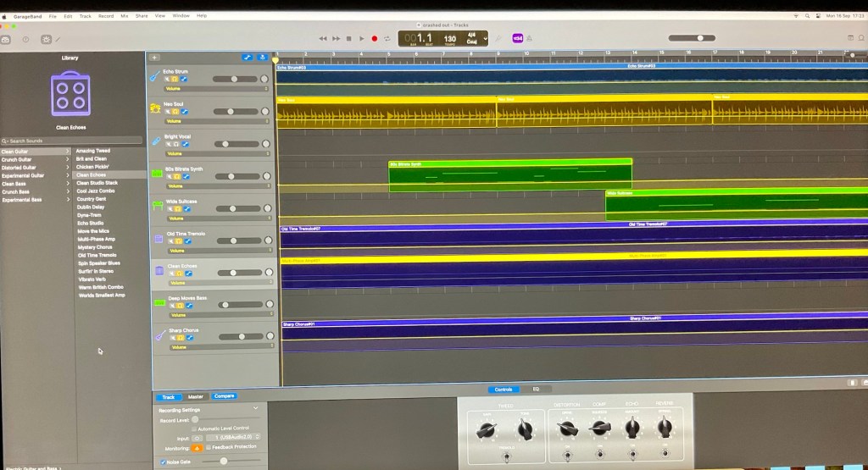Screen dimensions: 868x470
Task: Toggle the purple Count-in button
Action: [518, 38]
